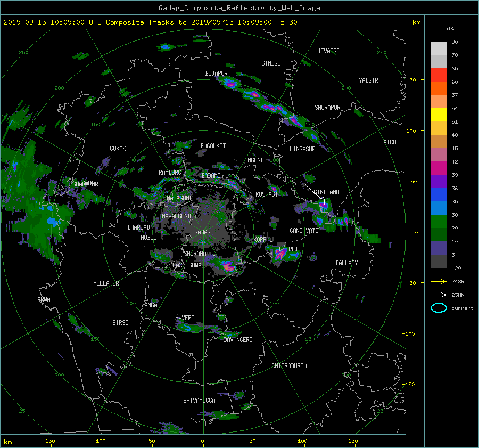Select the lightest gray swatch at scale top
Screen dimensions: 479x448
click(x=439, y=48)
